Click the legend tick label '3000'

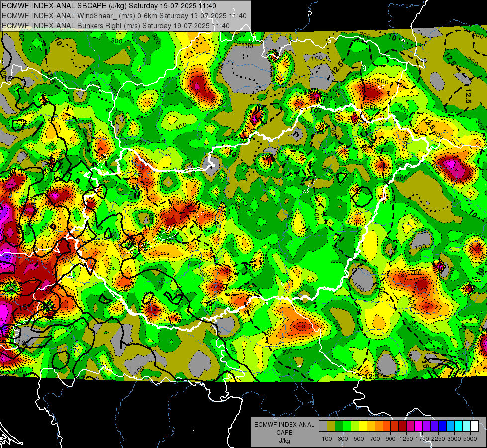[x=454, y=439]
